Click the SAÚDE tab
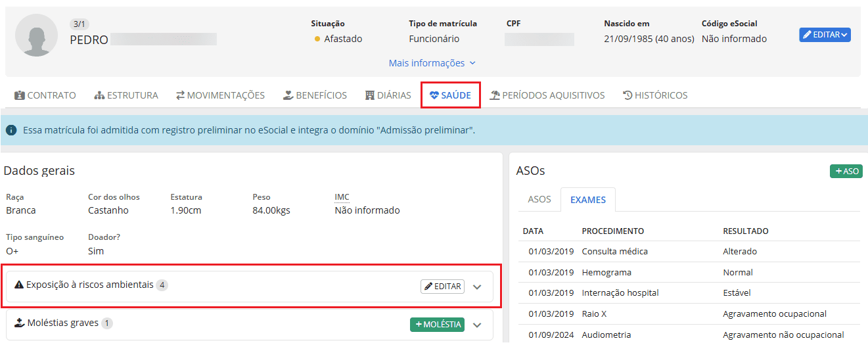Image resolution: width=868 pixels, height=349 pixels. (450, 95)
